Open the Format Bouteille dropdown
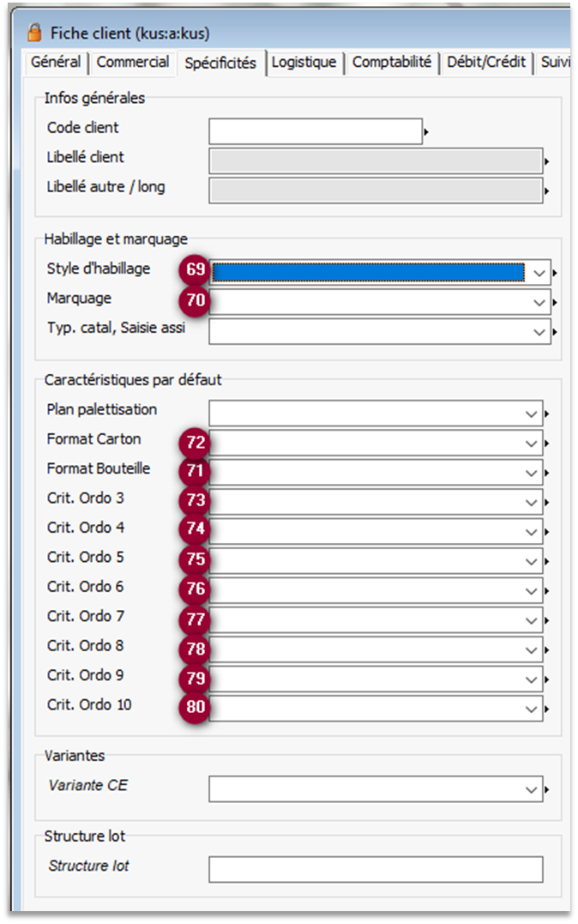 coord(532,473)
